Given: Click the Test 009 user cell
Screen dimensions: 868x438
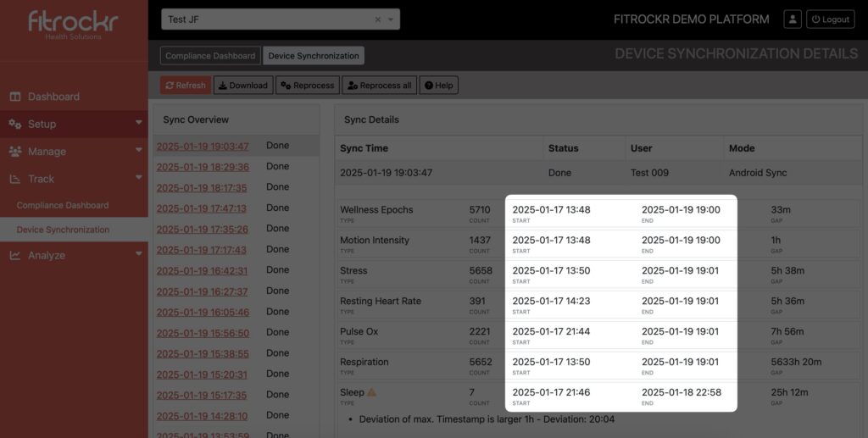Looking at the screenshot, I should coord(649,173).
